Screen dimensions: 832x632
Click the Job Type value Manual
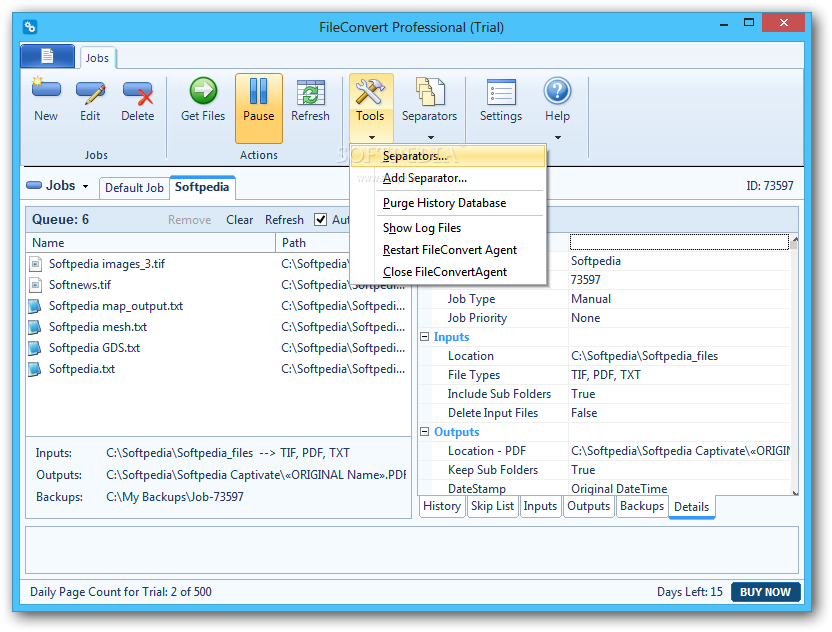[x=591, y=299]
